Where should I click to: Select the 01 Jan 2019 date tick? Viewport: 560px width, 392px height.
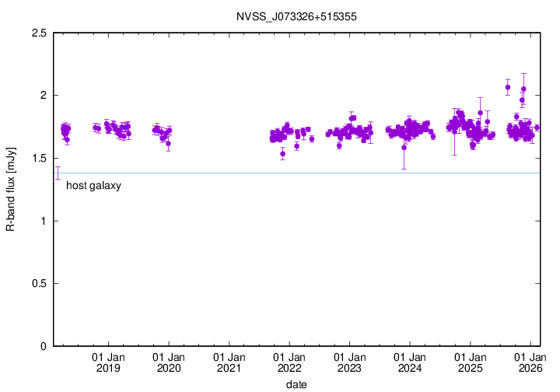[107, 361]
